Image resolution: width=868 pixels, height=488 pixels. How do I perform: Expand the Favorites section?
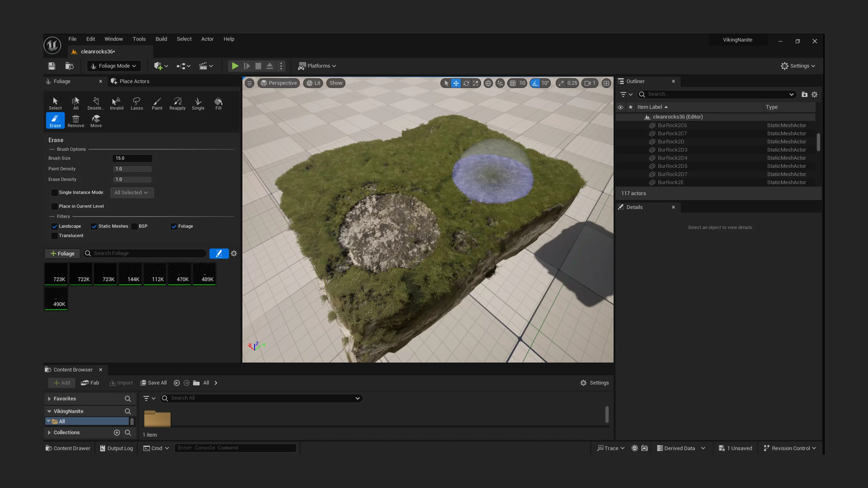[49, 399]
